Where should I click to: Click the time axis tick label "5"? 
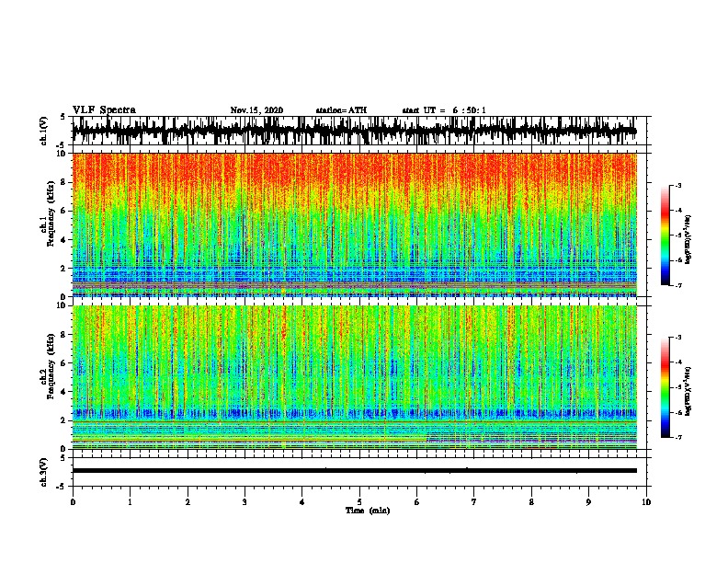359,502
